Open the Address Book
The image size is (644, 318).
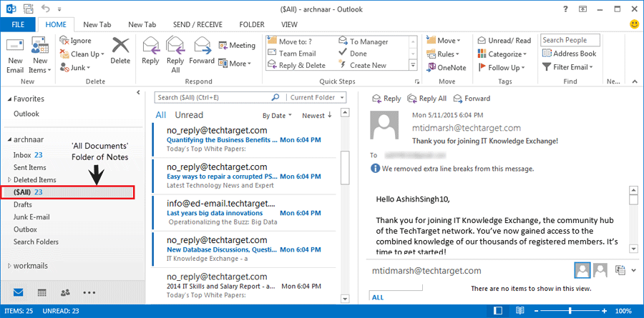[x=569, y=54]
